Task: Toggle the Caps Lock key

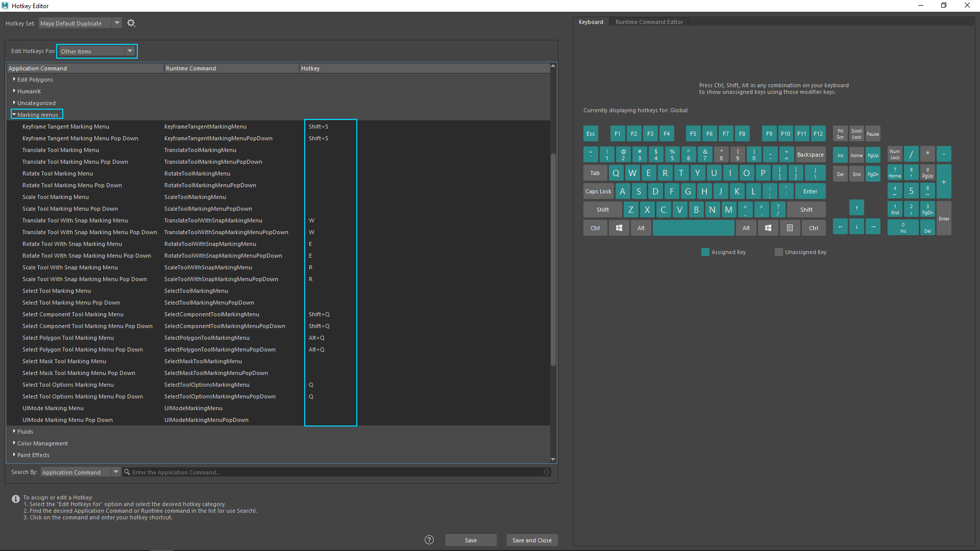Action: pyautogui.click(x=598, y=191)
